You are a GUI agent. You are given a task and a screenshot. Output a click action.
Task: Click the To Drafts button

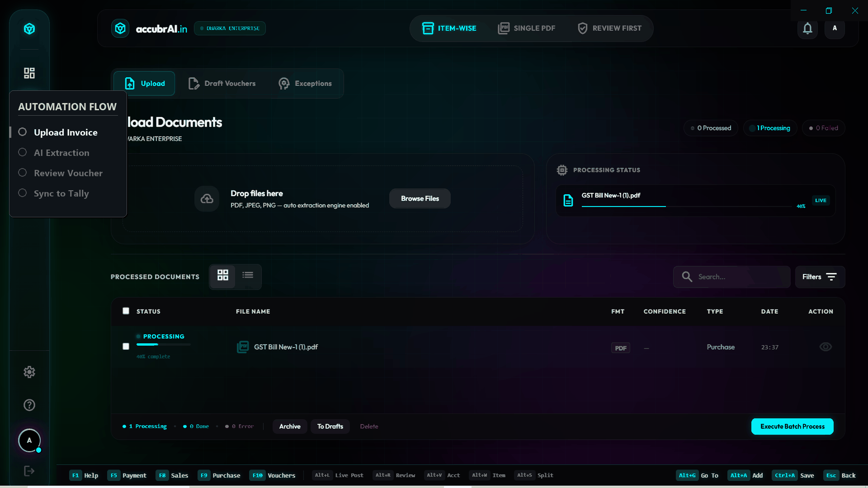tap(330, 427)
